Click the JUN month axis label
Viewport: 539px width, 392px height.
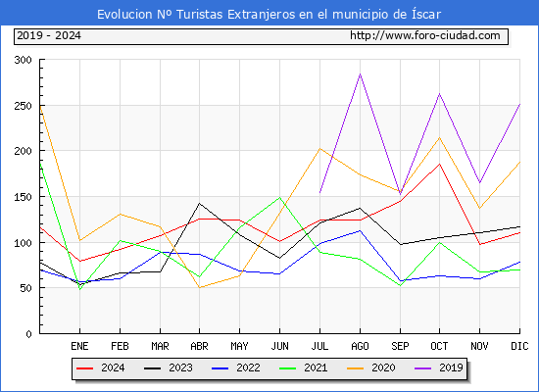(x=280, y=346)
